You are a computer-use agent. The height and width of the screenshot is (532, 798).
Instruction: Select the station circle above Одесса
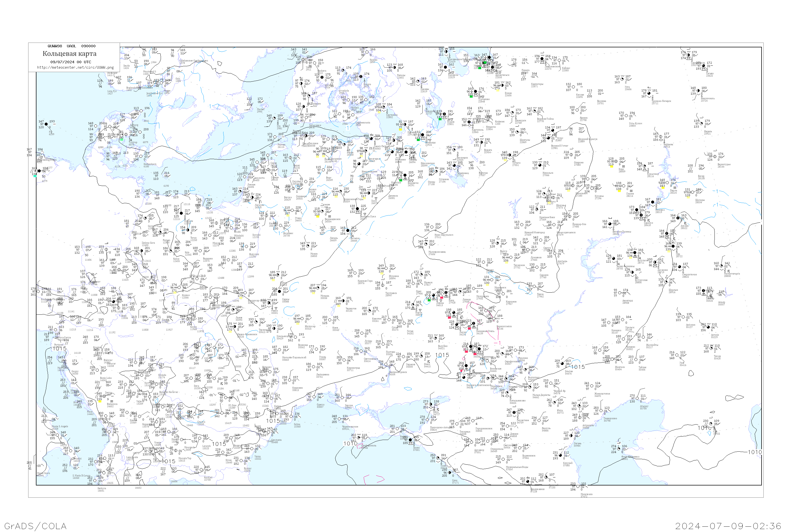(314, 397)
